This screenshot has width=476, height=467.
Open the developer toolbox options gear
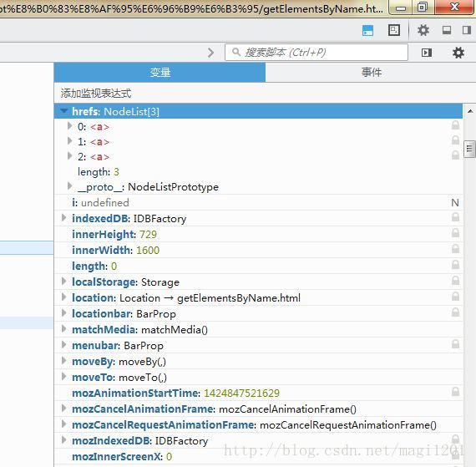click(x=423, y=30)
